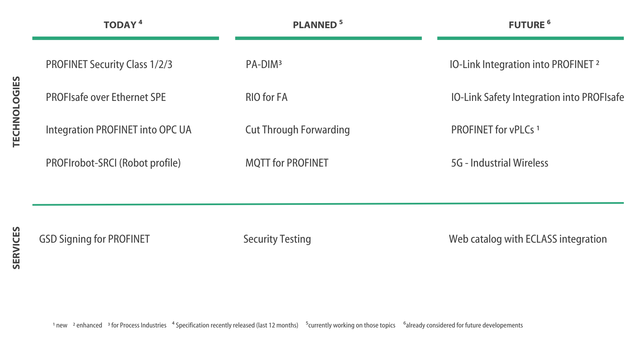Viewport: 644px width, 362px height.
Task: Click 5G - Industrial Wireless item
Action: click(499, 163)
